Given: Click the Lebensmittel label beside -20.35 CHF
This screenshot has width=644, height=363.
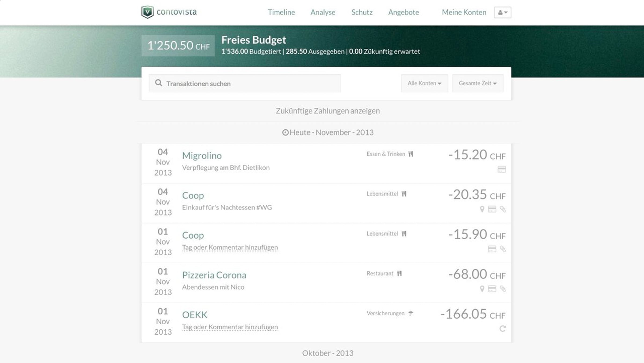Looking at the screenshot, I should [382, 194].
